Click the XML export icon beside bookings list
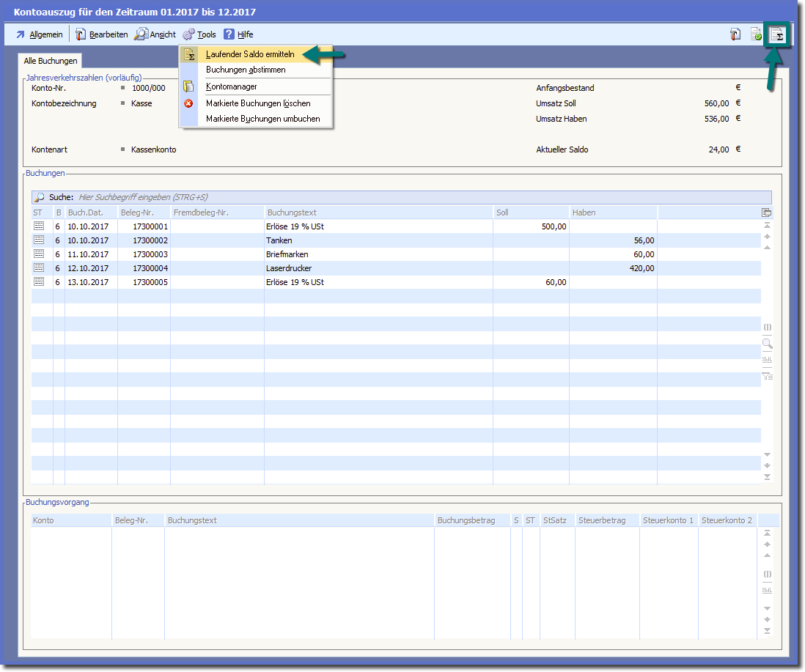Screen dimensions: 805x672 tap(767, 360)
